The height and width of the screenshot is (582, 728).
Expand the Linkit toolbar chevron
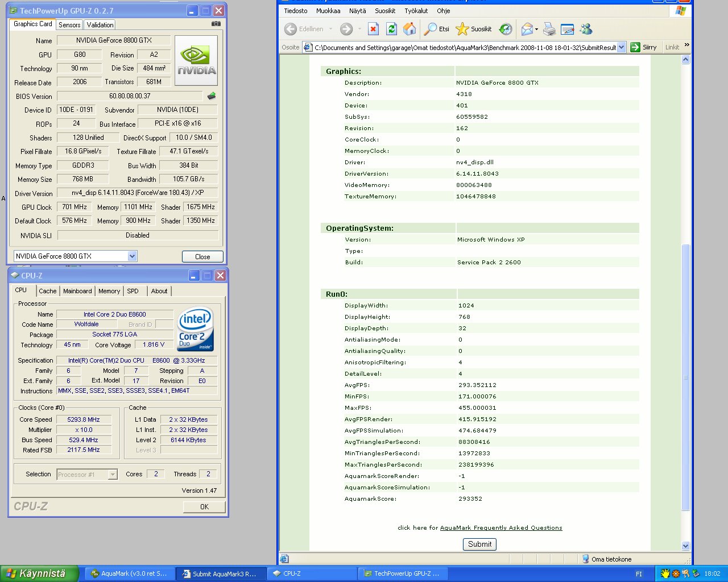coord(686,45)
